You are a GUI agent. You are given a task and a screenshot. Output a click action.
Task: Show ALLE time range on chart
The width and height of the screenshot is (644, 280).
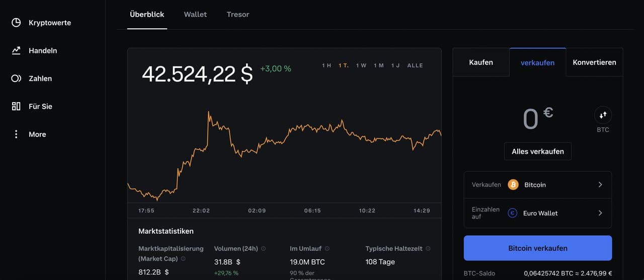pyautogui.click(x=415, y=65)
